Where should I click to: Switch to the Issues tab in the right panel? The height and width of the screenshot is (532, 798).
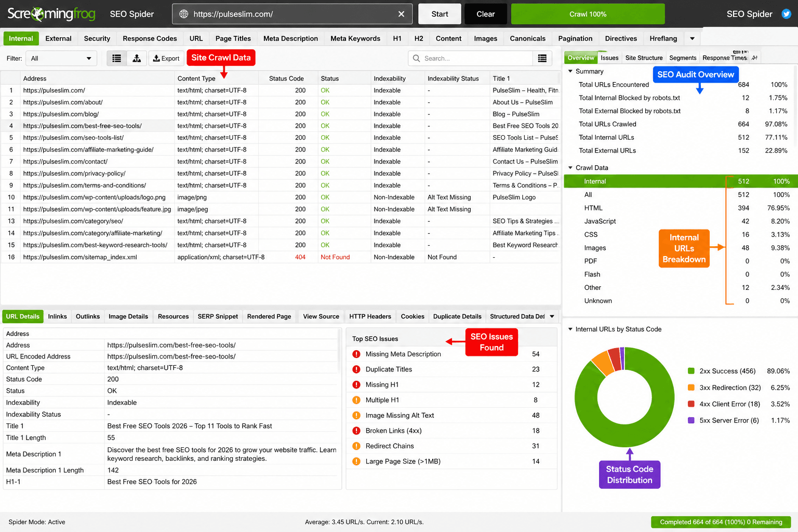609,58
